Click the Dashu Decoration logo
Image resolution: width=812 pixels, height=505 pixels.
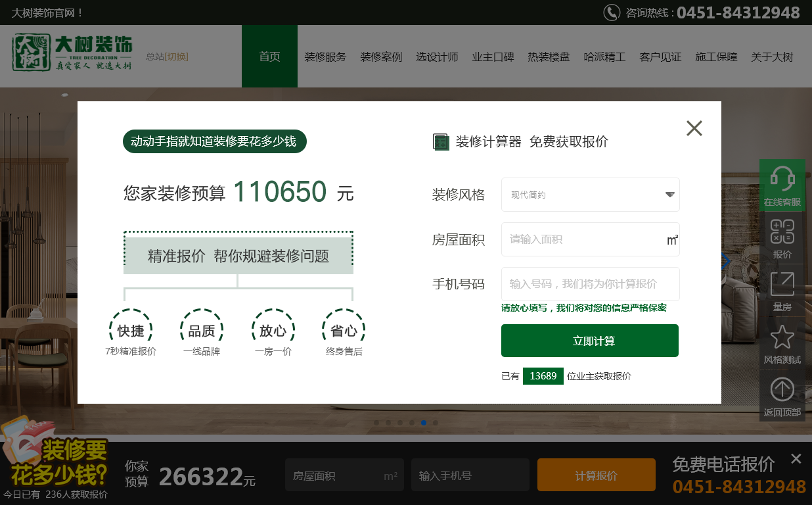(x=72, y=53)
